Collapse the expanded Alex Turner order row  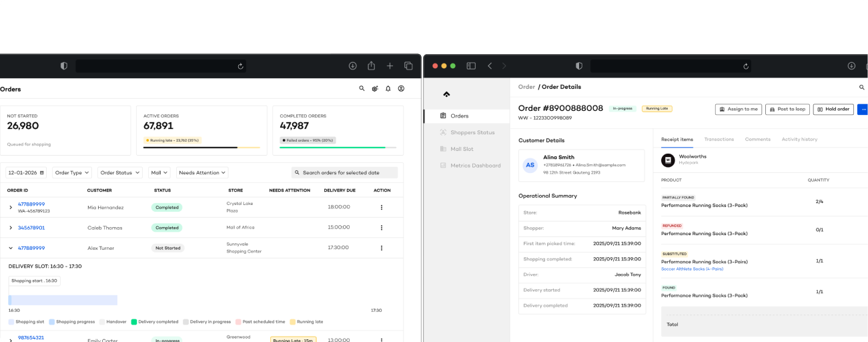click(x=11, y=248)
